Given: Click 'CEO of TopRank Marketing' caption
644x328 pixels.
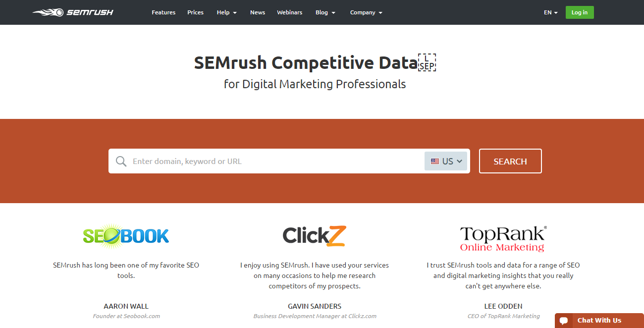Looking at the screenshot, I should pos(503,316).
